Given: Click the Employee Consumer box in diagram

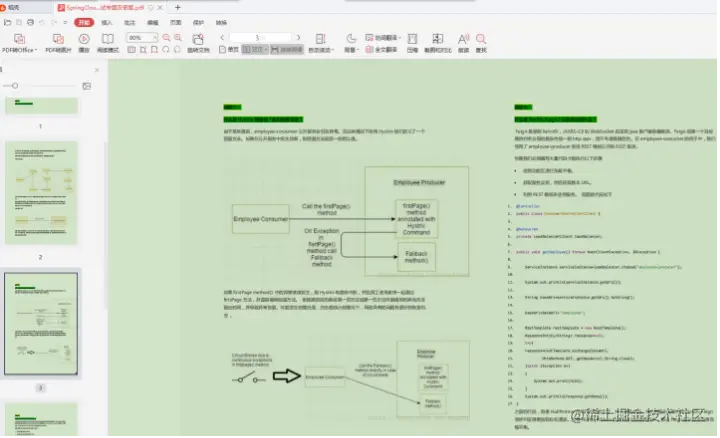Looking at the screenshot, I should pyautogui.click(x=260, y=219).
